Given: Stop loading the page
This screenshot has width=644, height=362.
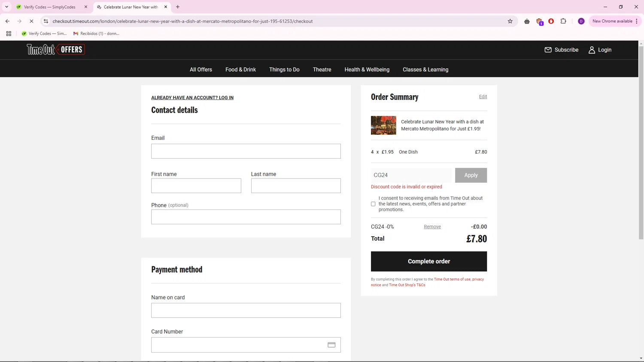Looking at the screenshot, I should (x=31, y=21).
